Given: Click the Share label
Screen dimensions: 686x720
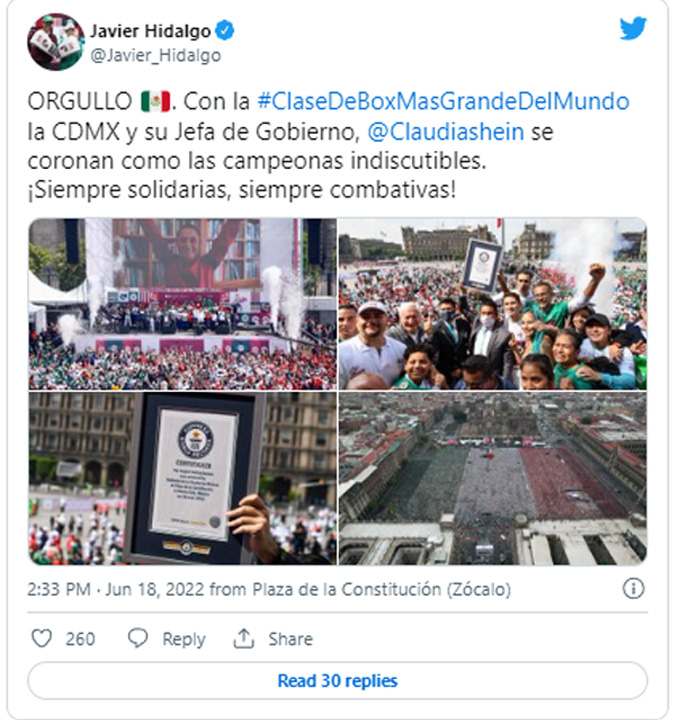Looking at the screenshot, I should coord(291,639).
